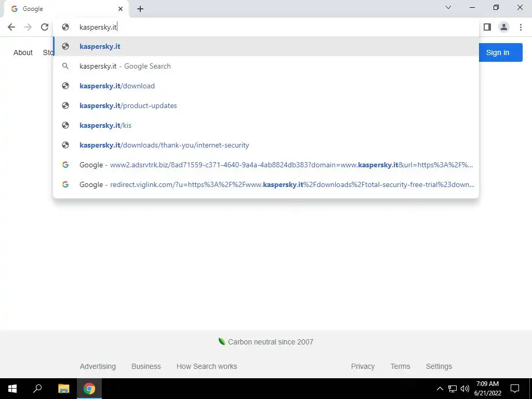532x399 pixels.
Task: Reload the page with the refresh icon
Action: point(45,27)
